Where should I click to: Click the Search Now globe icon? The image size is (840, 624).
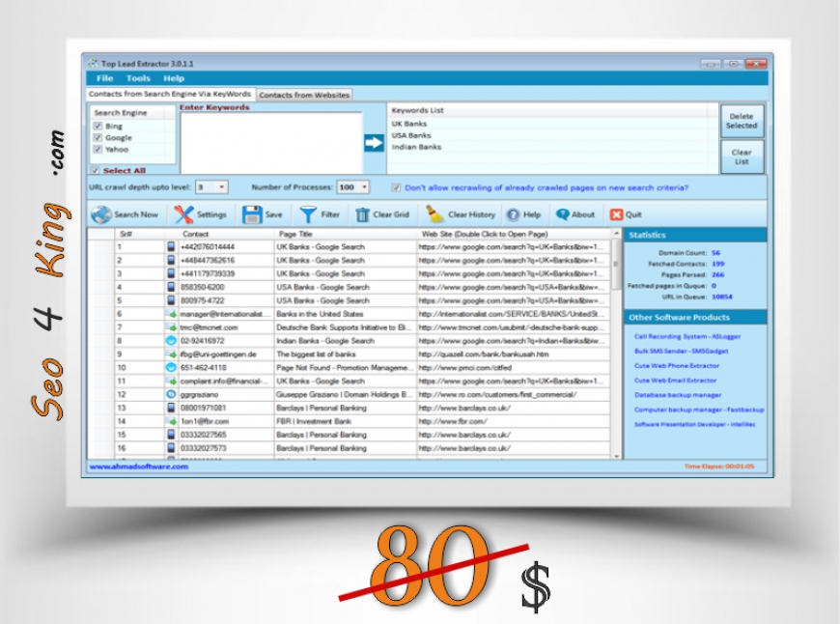pos(101,215)
